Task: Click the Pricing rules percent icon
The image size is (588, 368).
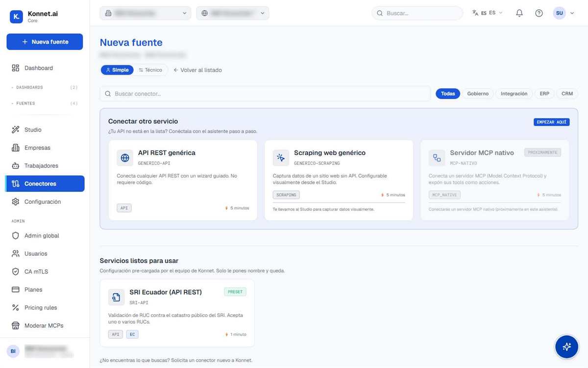Action: tap(15, 308)
